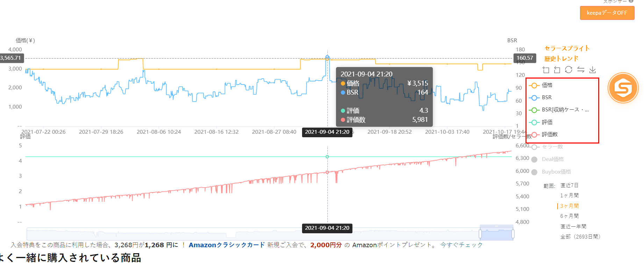Click the sponsor info icon
This screenshot has height=264, width=644.
pyautogui.click(x=631, y=1)
